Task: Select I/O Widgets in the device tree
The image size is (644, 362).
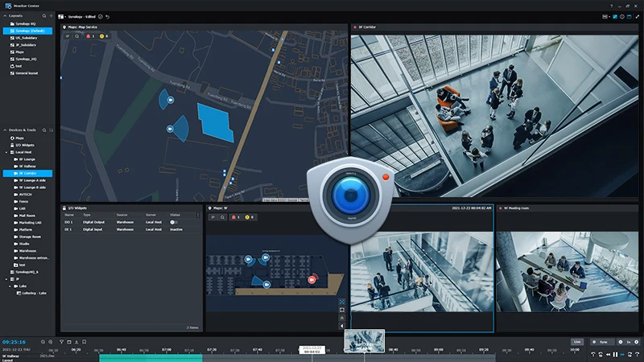Action: (23, 145)
